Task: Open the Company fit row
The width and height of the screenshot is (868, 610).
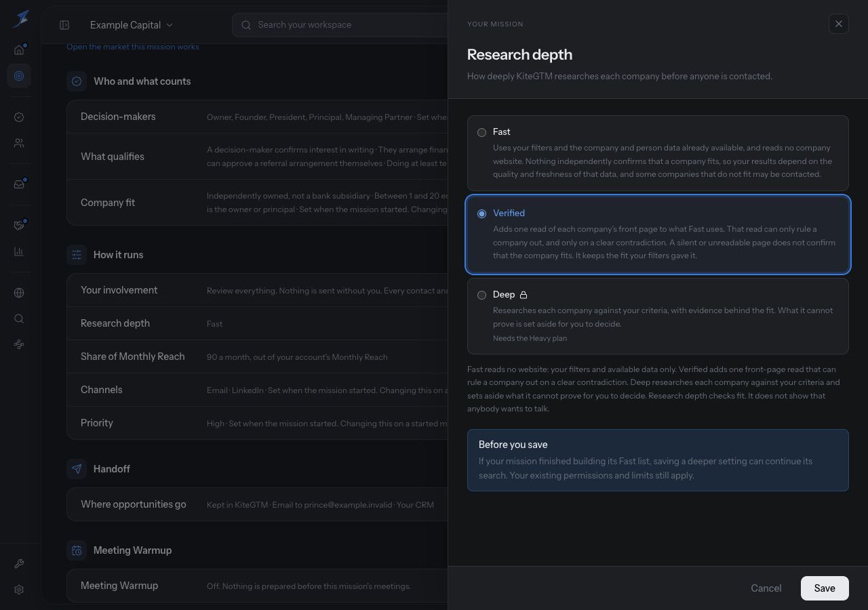Action: pyautogui.click(x=258, y=203)
